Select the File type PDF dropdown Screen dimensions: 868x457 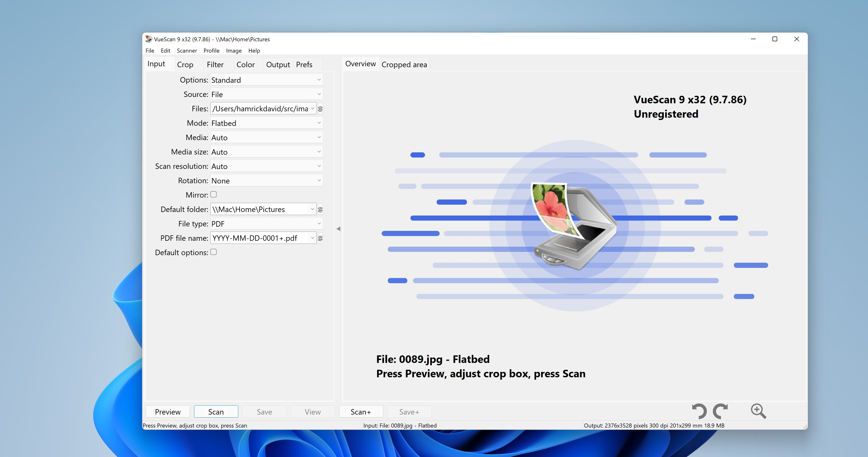(266, 223)
